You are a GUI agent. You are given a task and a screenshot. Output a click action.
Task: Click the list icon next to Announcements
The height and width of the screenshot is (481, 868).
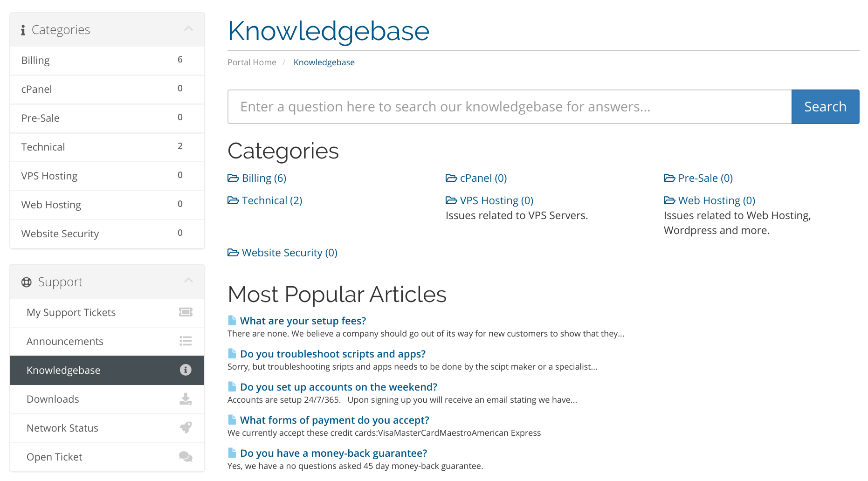(x=186, y=341)
